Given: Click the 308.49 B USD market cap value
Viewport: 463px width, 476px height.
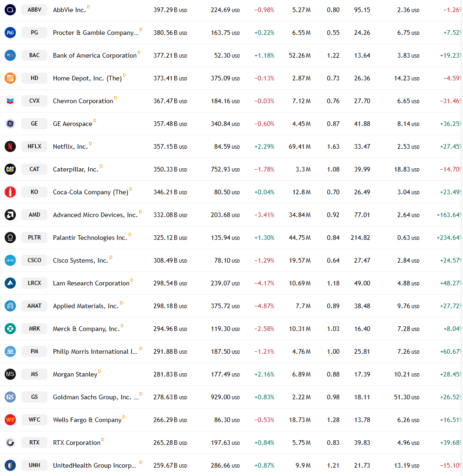Looking at the screenshot, I should tap(170, 260).
